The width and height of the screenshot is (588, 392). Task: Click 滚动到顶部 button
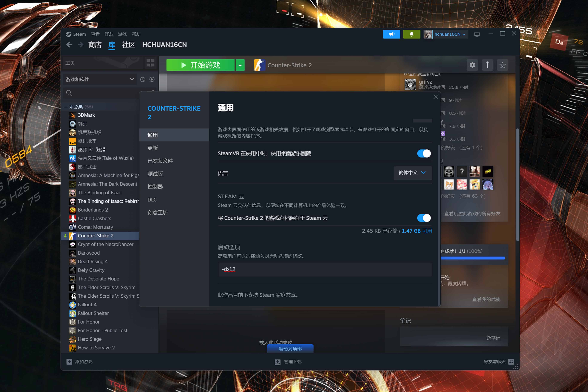tap(290, 349)
